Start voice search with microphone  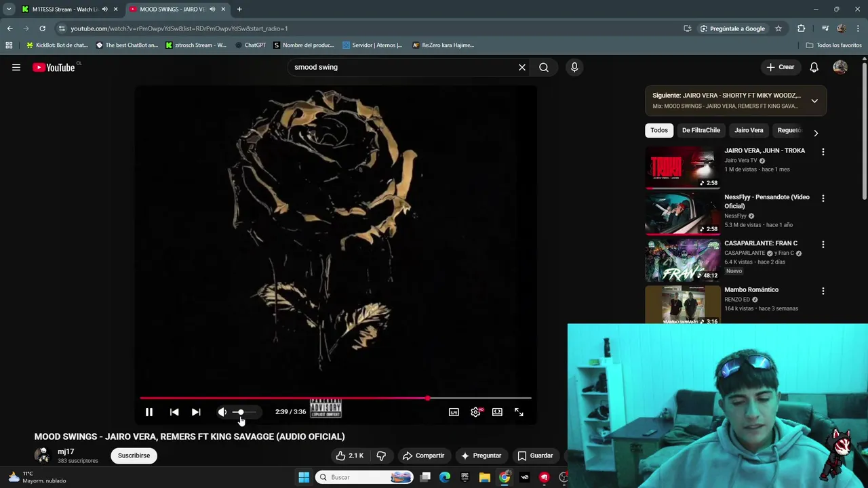pyautogui.click(x=574, y=67)
